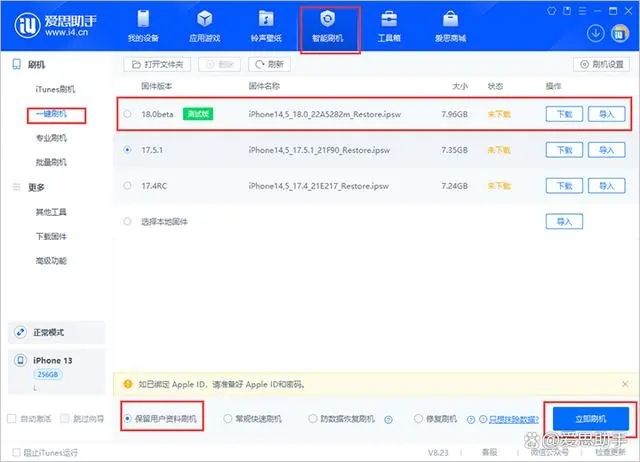Choose 选择本地固件 radio option
Screen dimensions: 640x462
pos(127,221)
